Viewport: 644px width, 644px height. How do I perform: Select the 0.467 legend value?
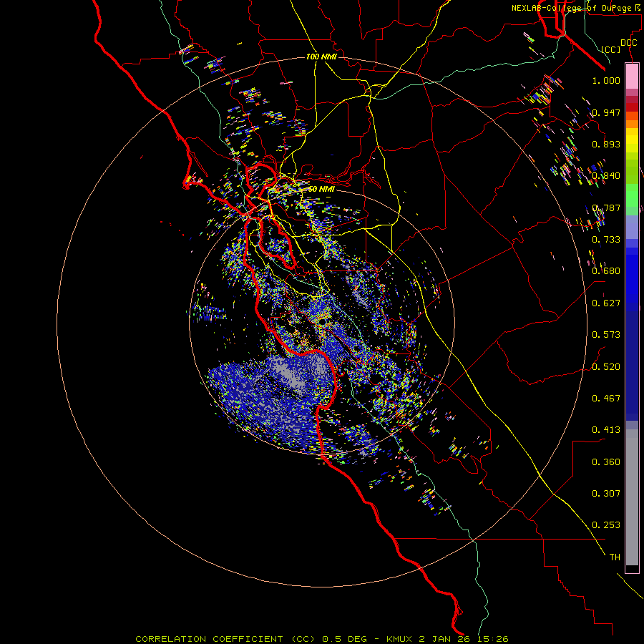tap(606, 399)
